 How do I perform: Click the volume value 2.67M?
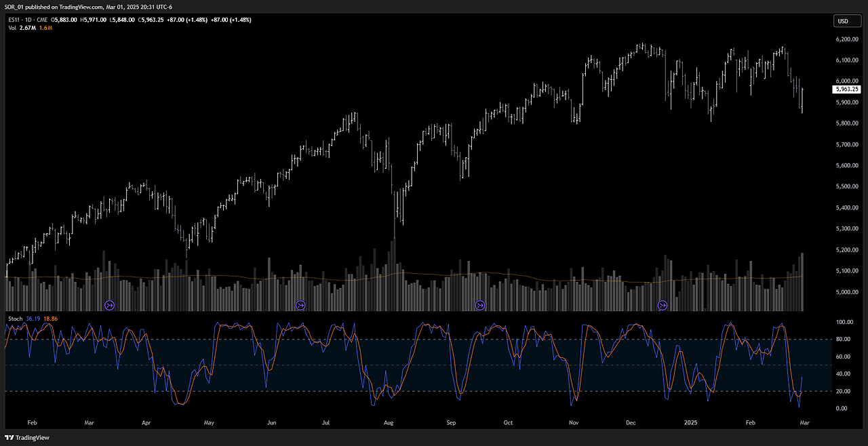27,27
